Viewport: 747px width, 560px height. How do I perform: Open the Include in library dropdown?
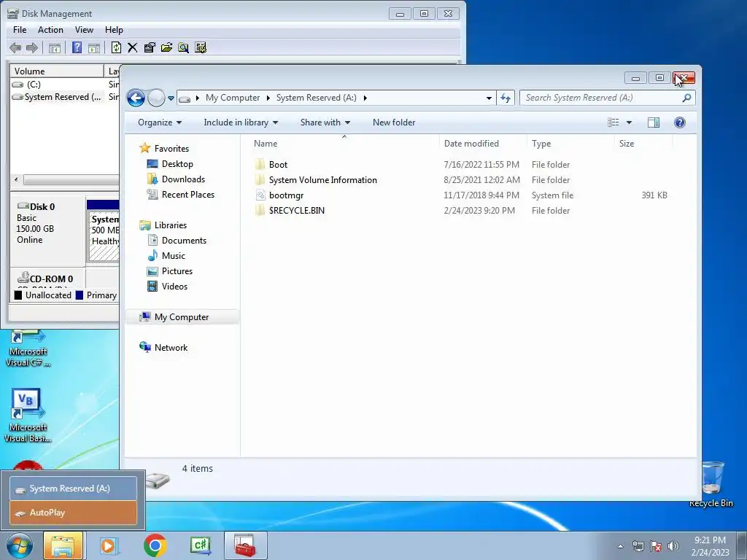[x=241, y=122]
